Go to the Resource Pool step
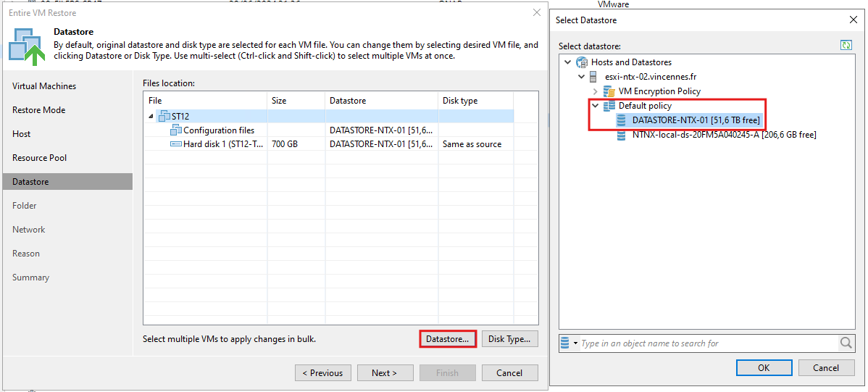The image size is (868, 392). (x=39, y=158)
